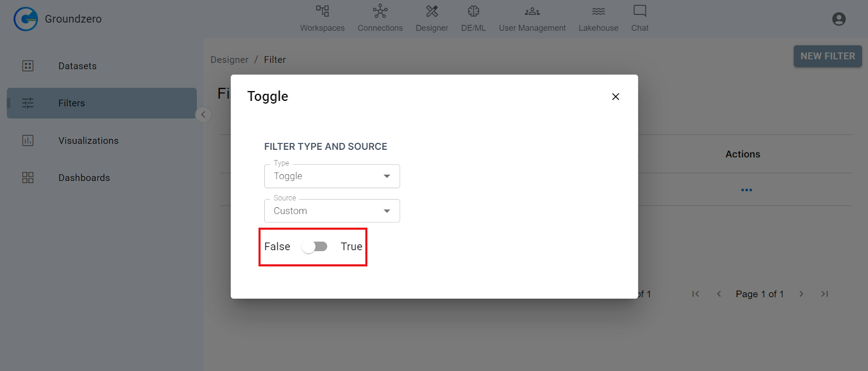The width and height of the screenshot is (868, 371).
Task: Click the user account avatar icon
Action: coord(839,19)
